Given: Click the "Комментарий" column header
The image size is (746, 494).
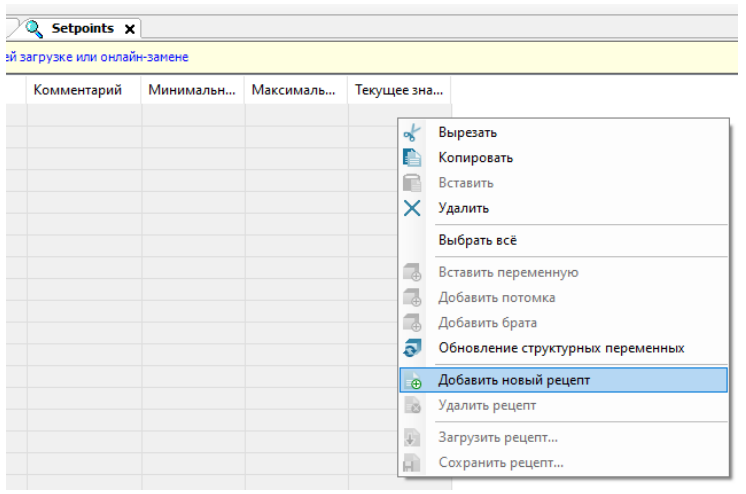Looking at the screenshot, I should pyautogui.click(x=78, y=90).
